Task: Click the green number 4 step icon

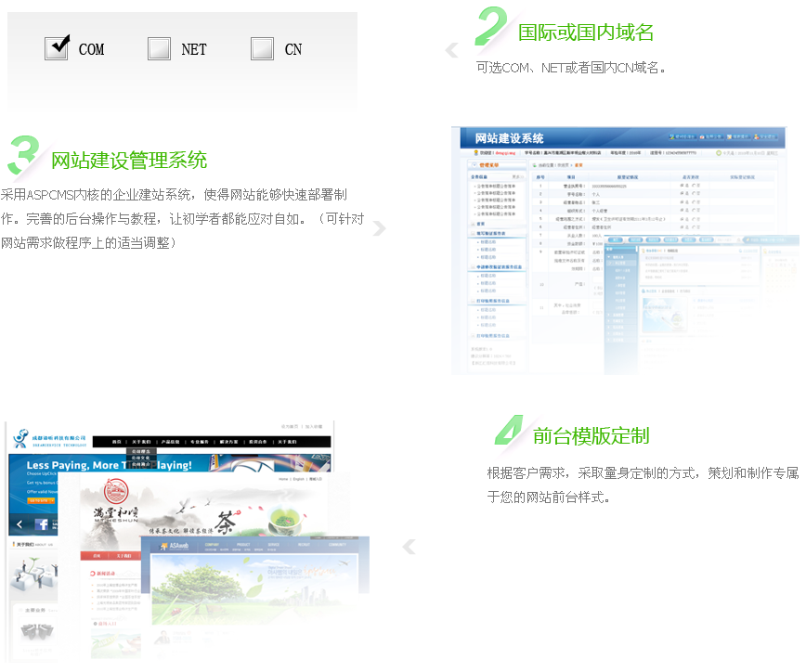Action: tap(509, 431)
